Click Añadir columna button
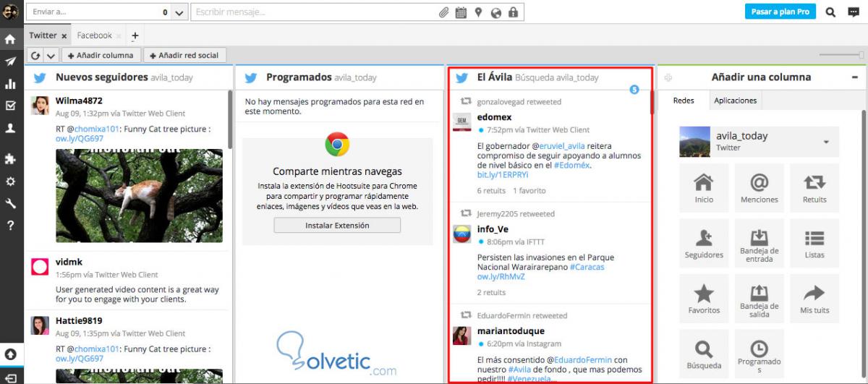Image resolution: width=868 pixels, height=384 pixels. 101,55
